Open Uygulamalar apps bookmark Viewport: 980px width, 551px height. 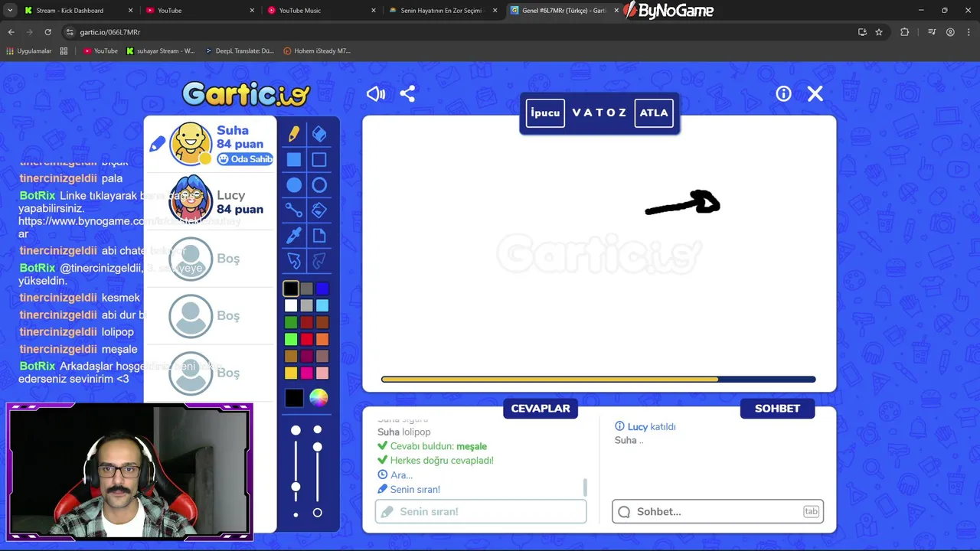(x=28, y=51)
